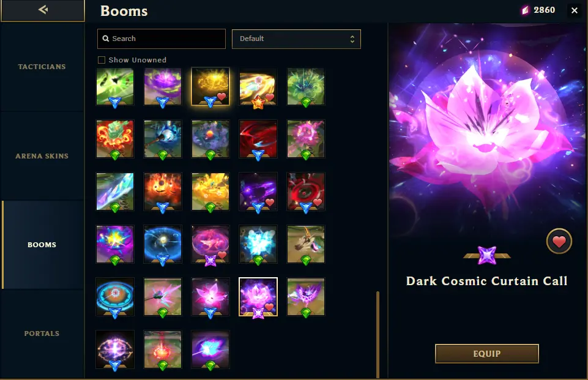
Task: Select the green slash boom thumbnail
Action: [x=115, y=87]
